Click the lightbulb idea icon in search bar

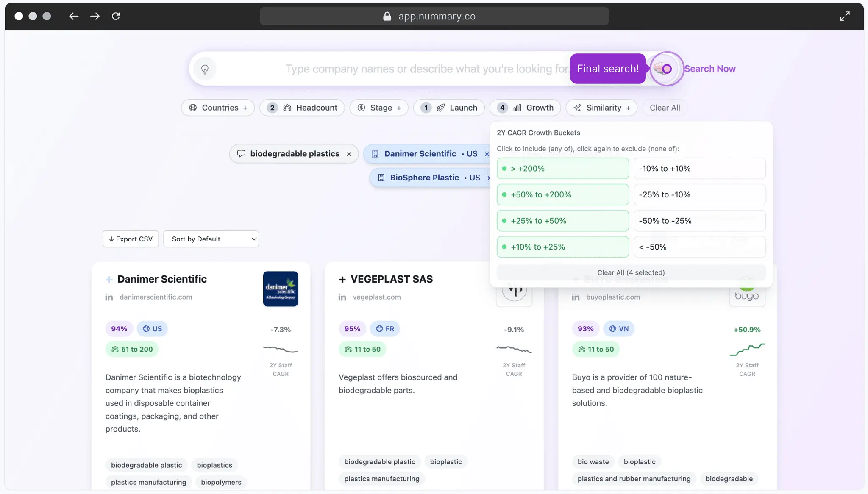(x=205, y=69)
